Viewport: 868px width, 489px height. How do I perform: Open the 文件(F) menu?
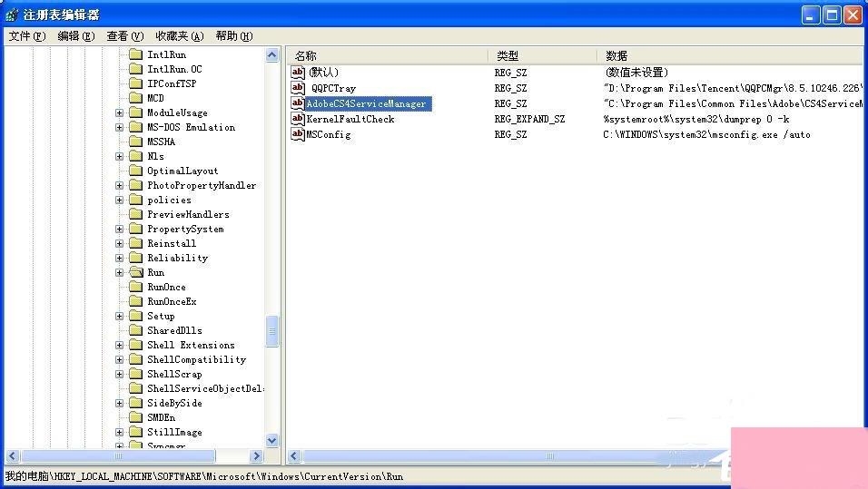coord(26,36)
